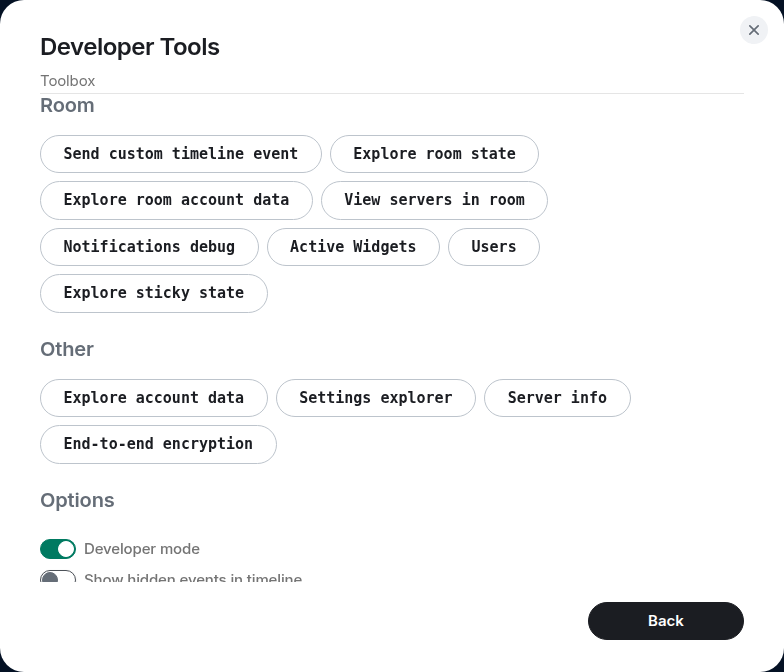
Task: Click the Other section heading
Action: [x=66, y=350]
